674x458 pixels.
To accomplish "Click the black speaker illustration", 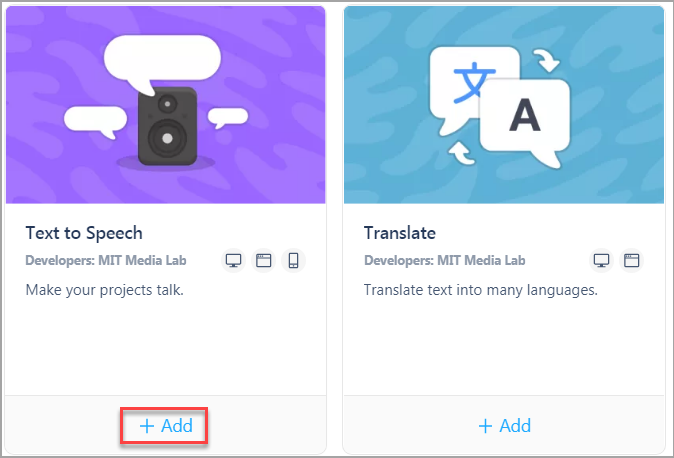I will click(x=168, y=126).
